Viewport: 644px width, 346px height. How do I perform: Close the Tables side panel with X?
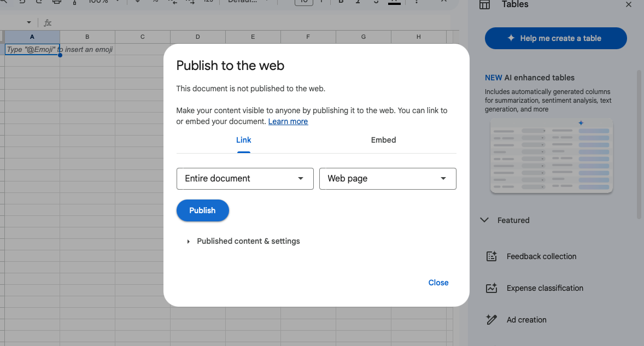click(629, 5)
